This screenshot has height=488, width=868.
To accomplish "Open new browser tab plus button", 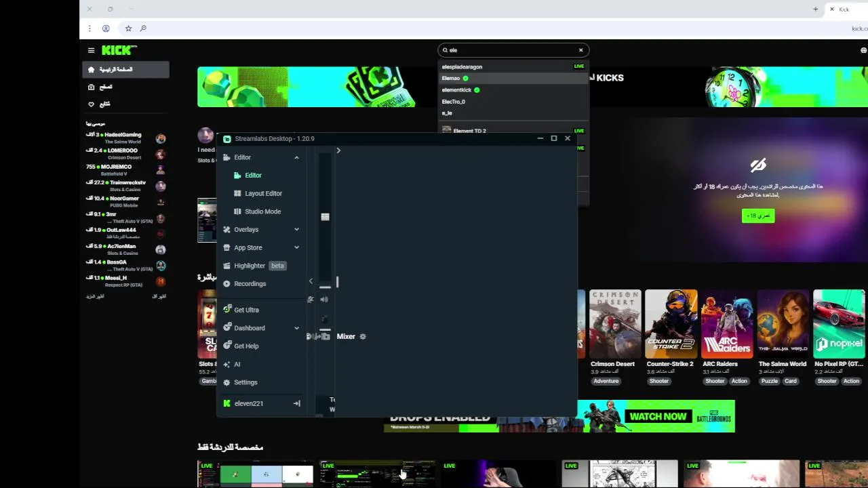I will coord(816,9).
